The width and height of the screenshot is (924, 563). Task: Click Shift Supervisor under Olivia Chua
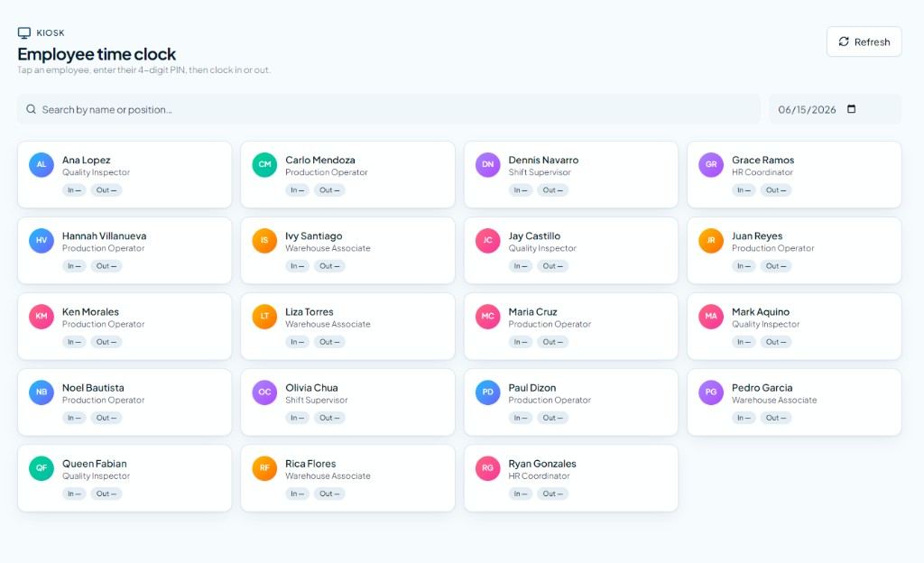[x=317, y=401]
